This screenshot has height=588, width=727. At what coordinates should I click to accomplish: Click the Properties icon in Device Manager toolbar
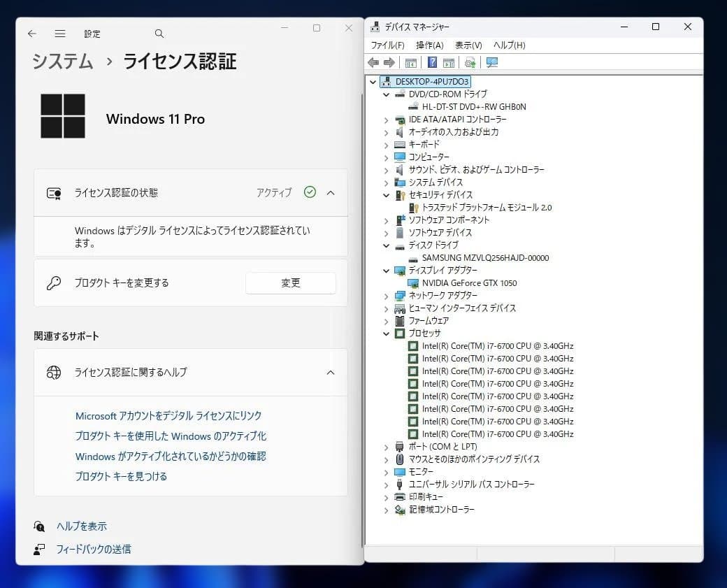[448, 62]
